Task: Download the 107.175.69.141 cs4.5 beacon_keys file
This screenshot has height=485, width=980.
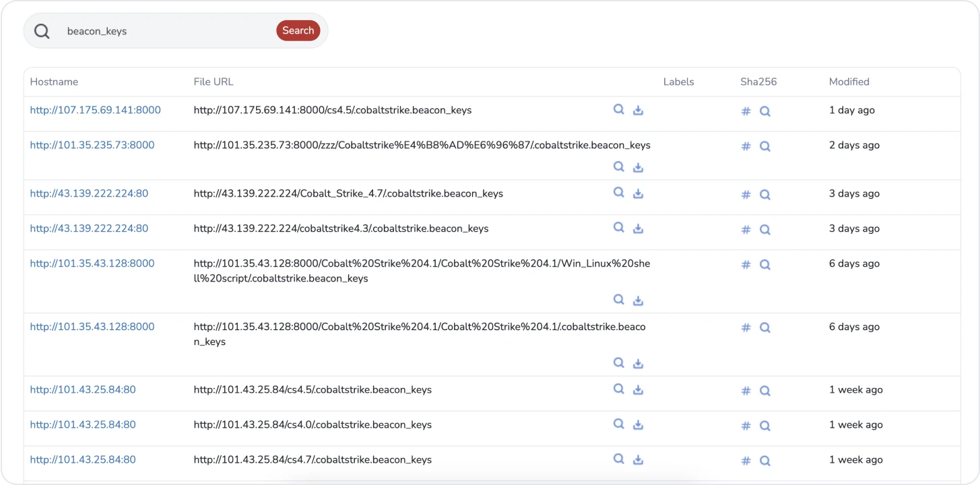Action: (638, 110)
